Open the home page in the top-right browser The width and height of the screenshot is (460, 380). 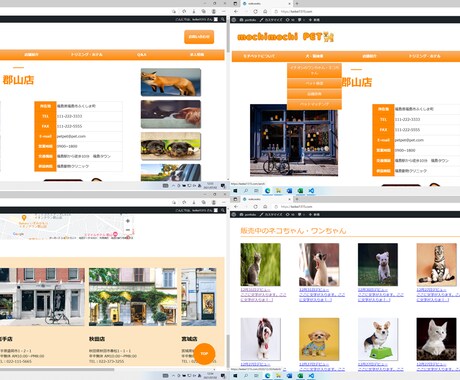[x=265, y=11]
